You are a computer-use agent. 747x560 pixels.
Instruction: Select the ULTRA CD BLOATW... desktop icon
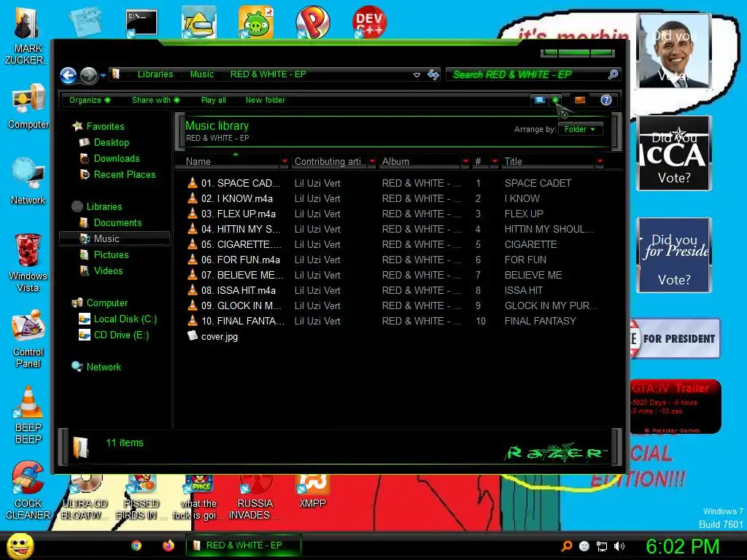[85, 497]
